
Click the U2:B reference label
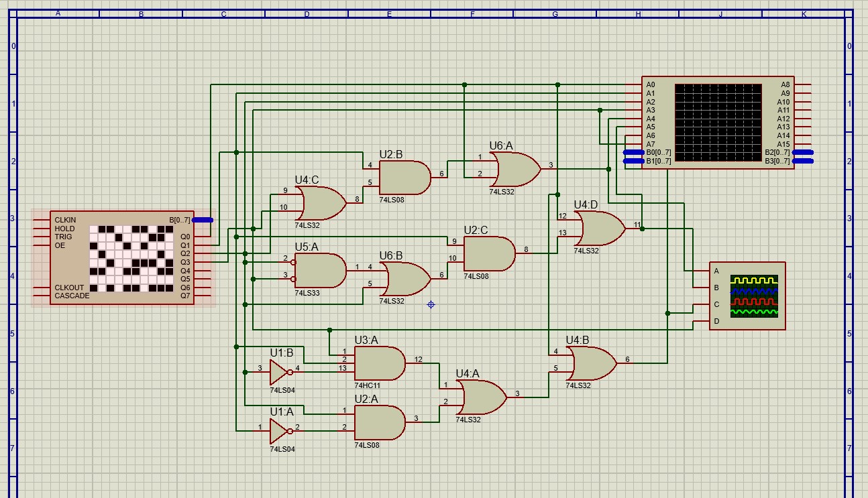[391, 154]
